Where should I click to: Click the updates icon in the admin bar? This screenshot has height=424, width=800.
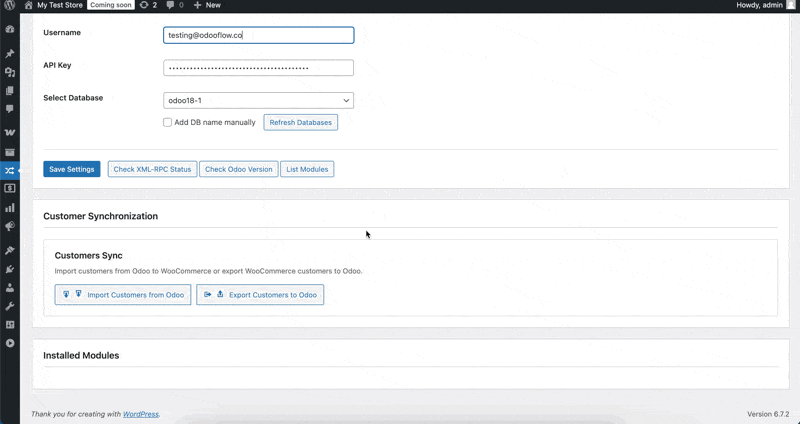[x=151, y=5]
